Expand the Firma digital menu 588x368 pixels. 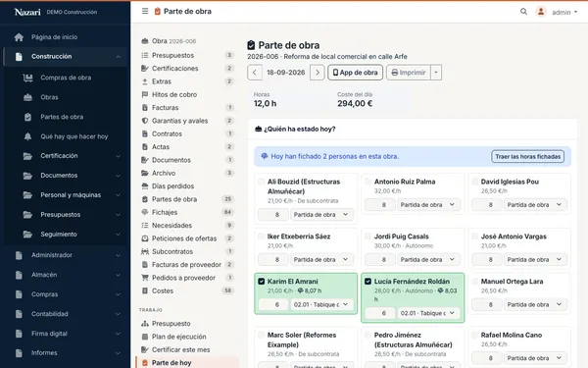click(x=67, y=334)
